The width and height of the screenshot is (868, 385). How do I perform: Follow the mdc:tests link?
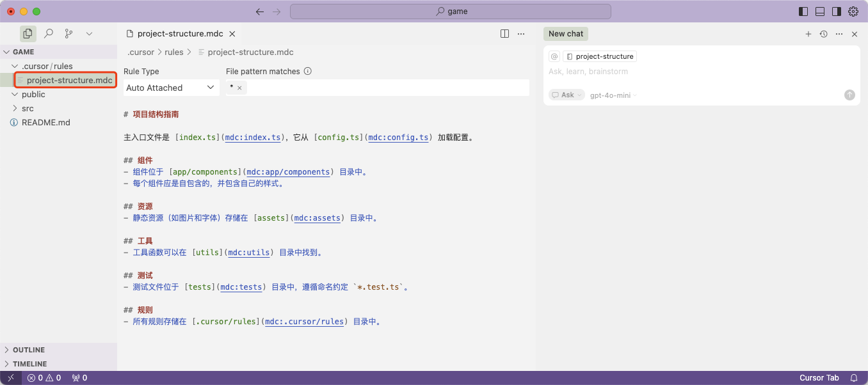[241, 287]
